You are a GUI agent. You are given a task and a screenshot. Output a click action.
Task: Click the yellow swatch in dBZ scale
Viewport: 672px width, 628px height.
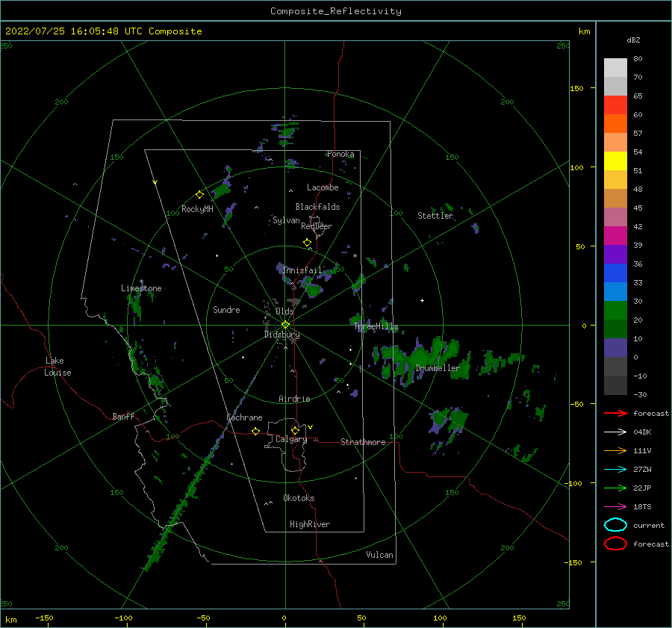tap(615, 161)
